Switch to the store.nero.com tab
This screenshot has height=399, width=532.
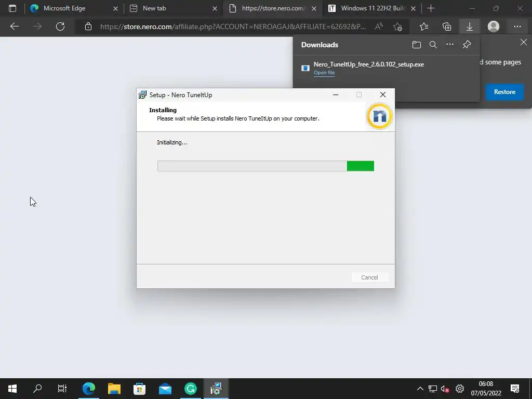(x=273, y=8)
